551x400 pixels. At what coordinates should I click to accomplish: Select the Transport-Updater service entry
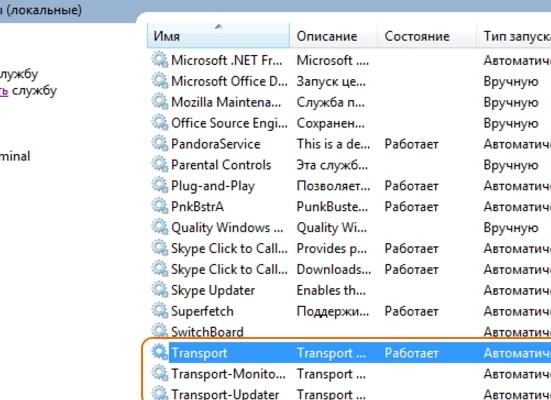click(349, 393)
